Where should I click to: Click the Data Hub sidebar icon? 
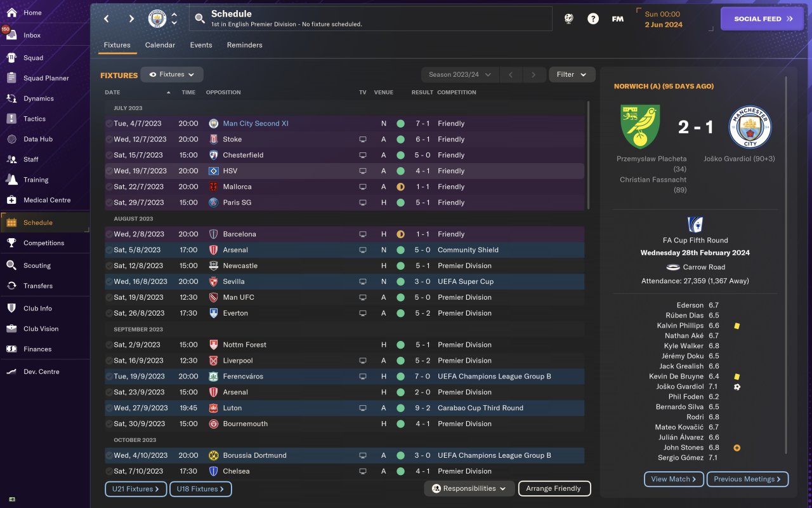pyautogui.click(x=11, y=139)
